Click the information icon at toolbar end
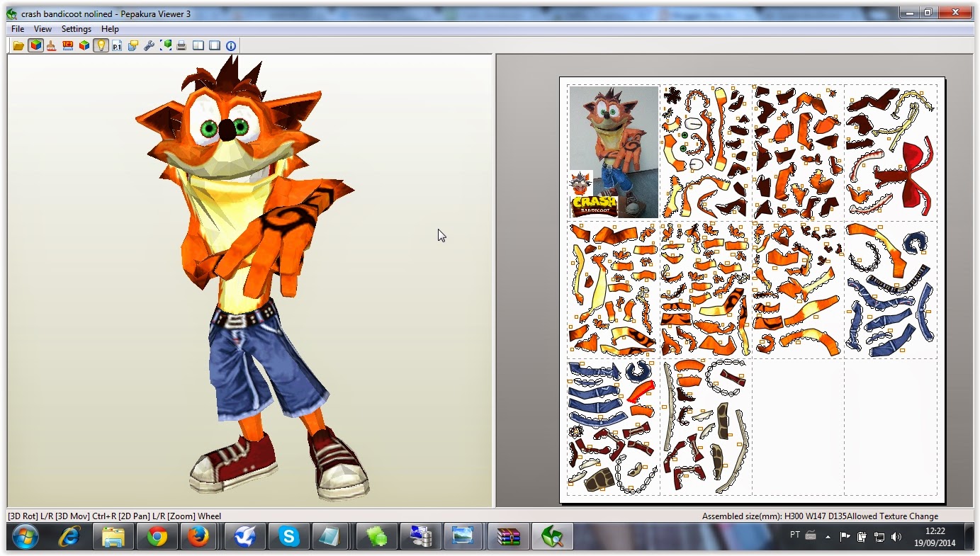 (x=231, y=45)
